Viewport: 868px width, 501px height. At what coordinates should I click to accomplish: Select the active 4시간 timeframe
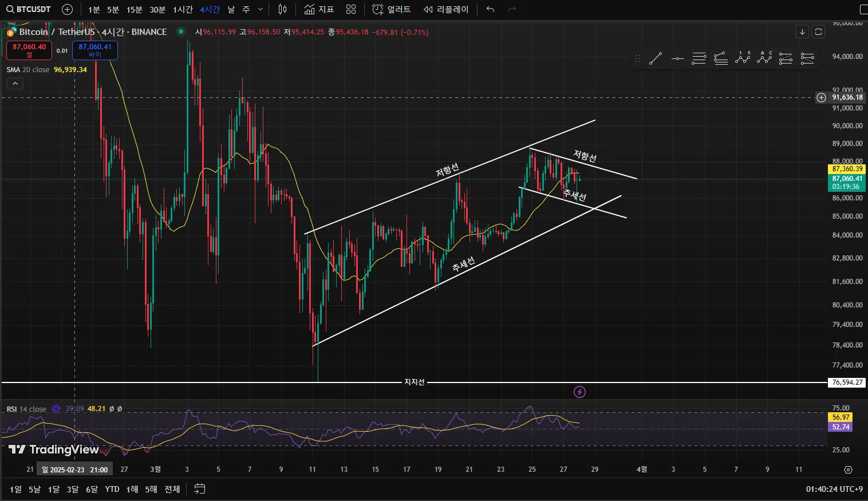point(210,9)
